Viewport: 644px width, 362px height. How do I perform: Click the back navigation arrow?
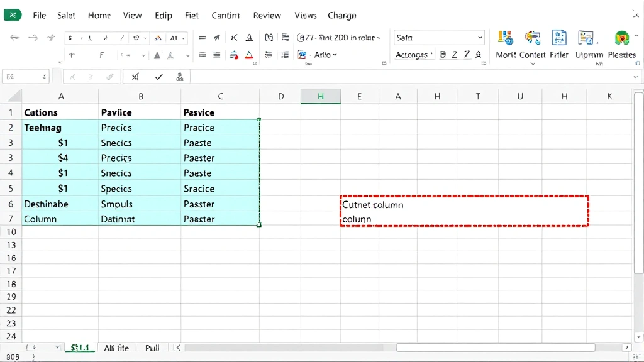pyautogui.click(x=15, y=38)
